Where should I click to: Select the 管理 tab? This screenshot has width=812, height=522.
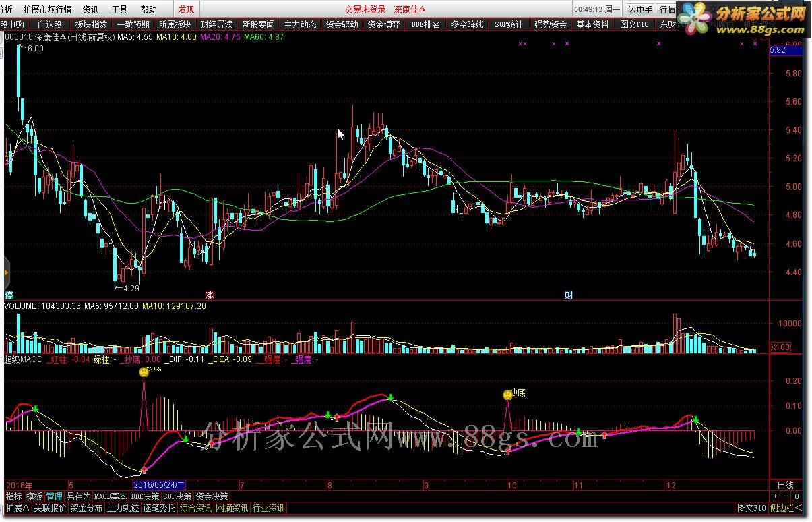(x=55, y=496)
